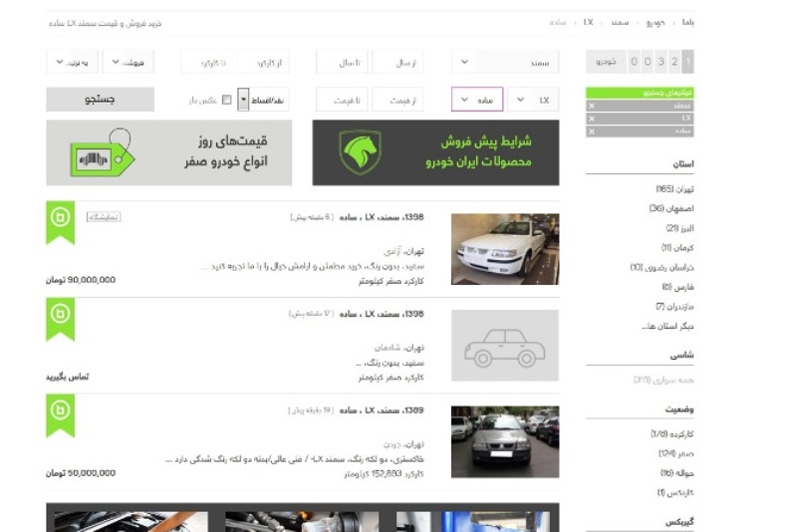Screen dimensions: 797x532
Task: Open the به ترتیب sort dropdown
Action: point(72,62)
